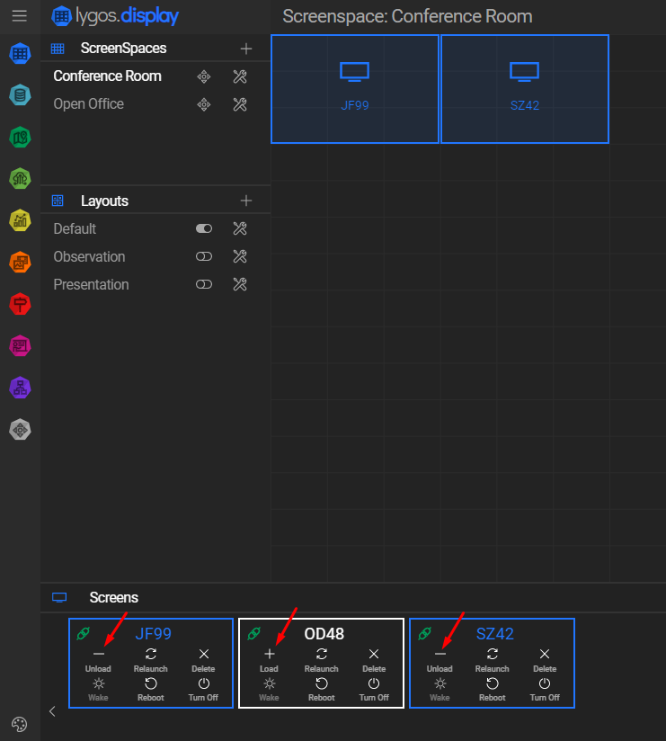Click the lygos.display logo
The height and width of the screenshot is (741, 666).
tap(115, 16)
